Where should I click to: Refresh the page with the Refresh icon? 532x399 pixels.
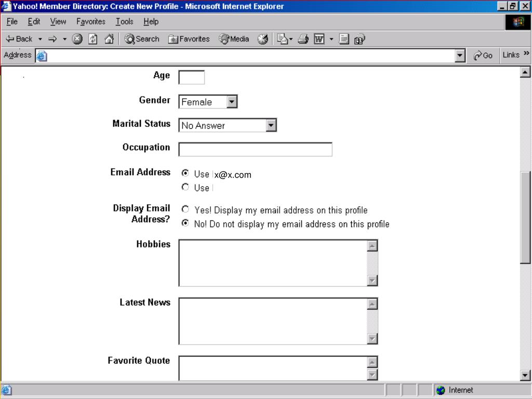coord(93,39)
